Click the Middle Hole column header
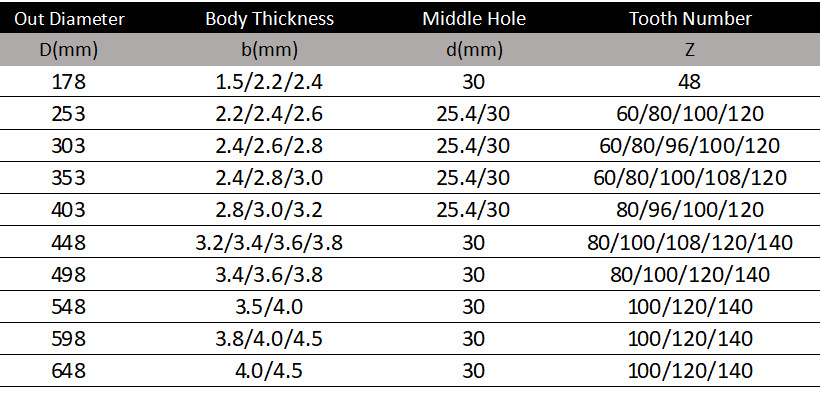Screen dimensions: 820x393 point(474,19)
